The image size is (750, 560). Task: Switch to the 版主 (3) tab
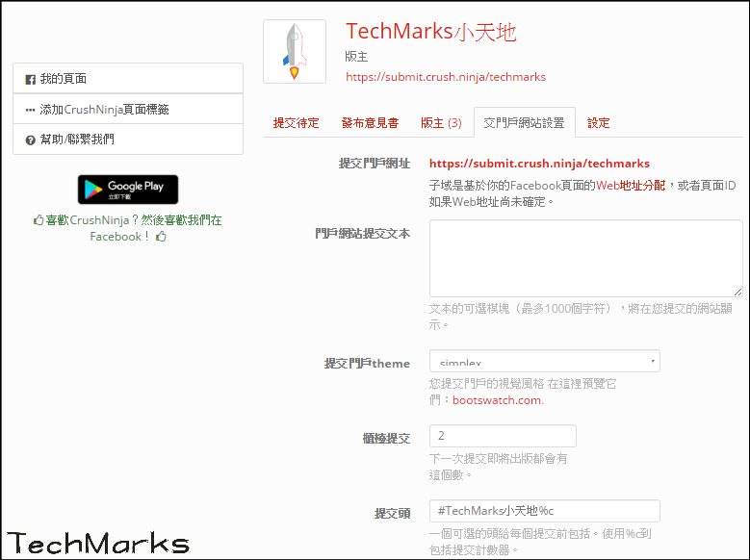pos(441,123)
